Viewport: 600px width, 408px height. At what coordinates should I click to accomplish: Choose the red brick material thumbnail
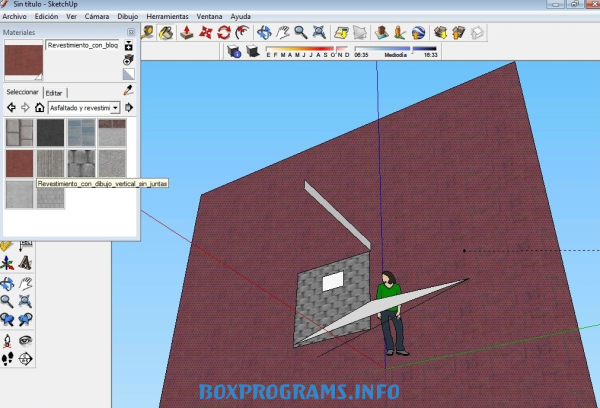click(19, 163)
